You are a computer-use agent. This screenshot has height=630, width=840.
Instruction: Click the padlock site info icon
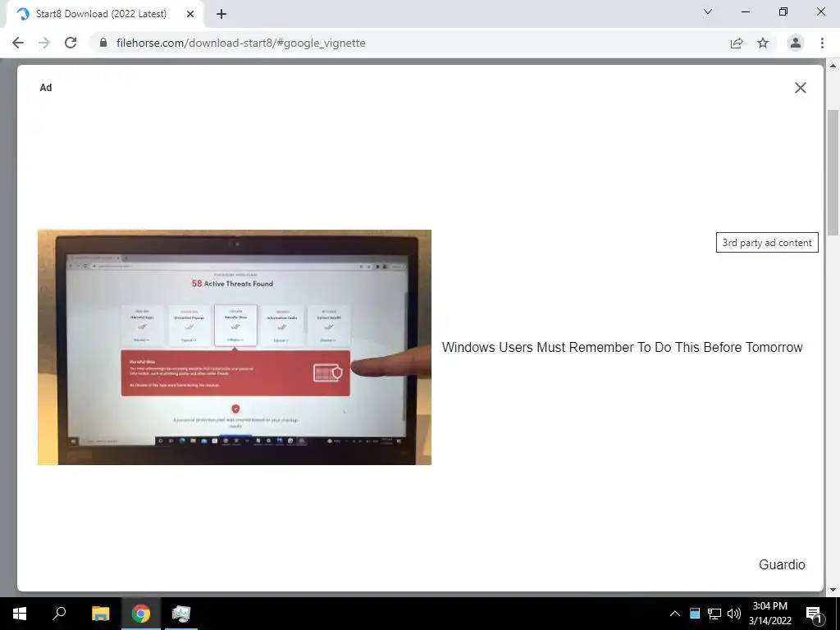[x=103, y=43]
